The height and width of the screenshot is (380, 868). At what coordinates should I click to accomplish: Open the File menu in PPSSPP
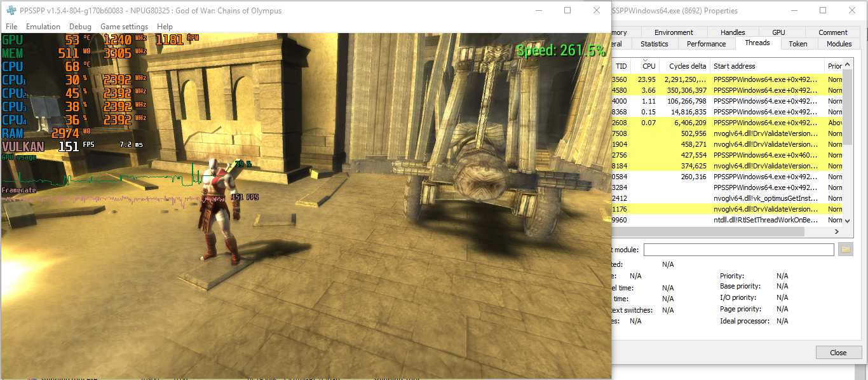click(11, 27)
